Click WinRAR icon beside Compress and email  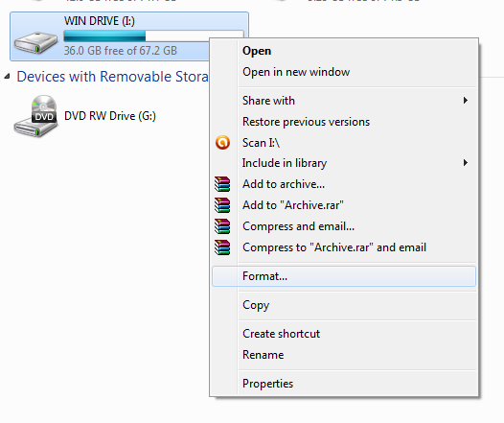tap(222, 226)
